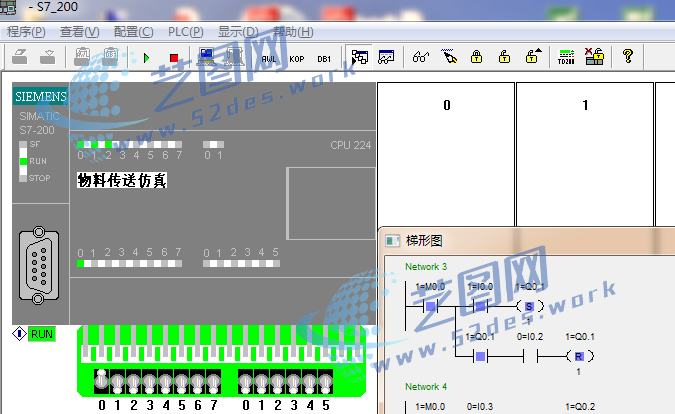Click the I0.0 contact in Network 3
Image resolution: width=675 pixels, height=414 pixels.
pos(480,306)
